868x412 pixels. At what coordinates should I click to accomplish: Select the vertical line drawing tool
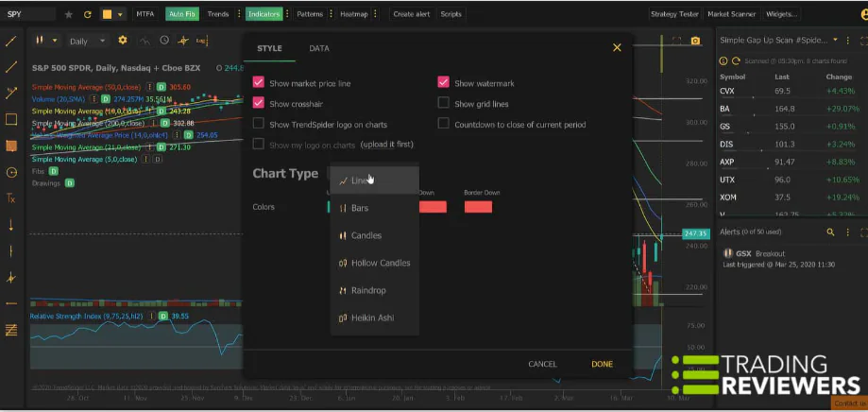11,250
